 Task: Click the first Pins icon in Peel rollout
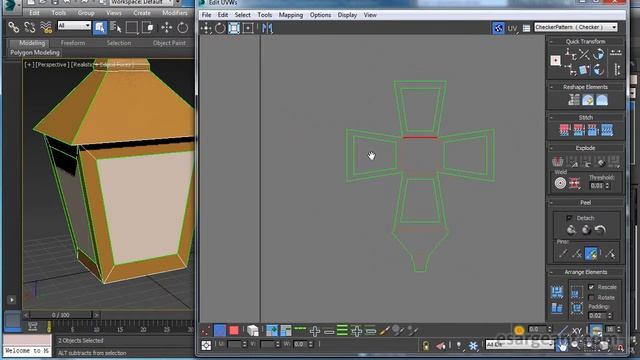(563, 253)
